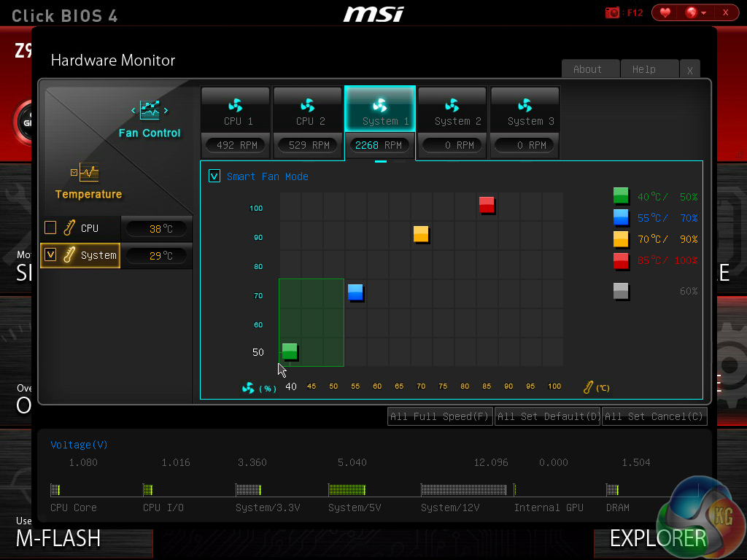Uncheck the System temperature checkbox

[x=50, y=254]
